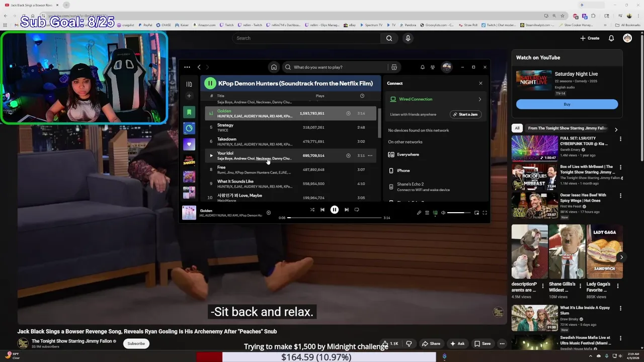Skip to previous track in Spotify

point(323,210)
